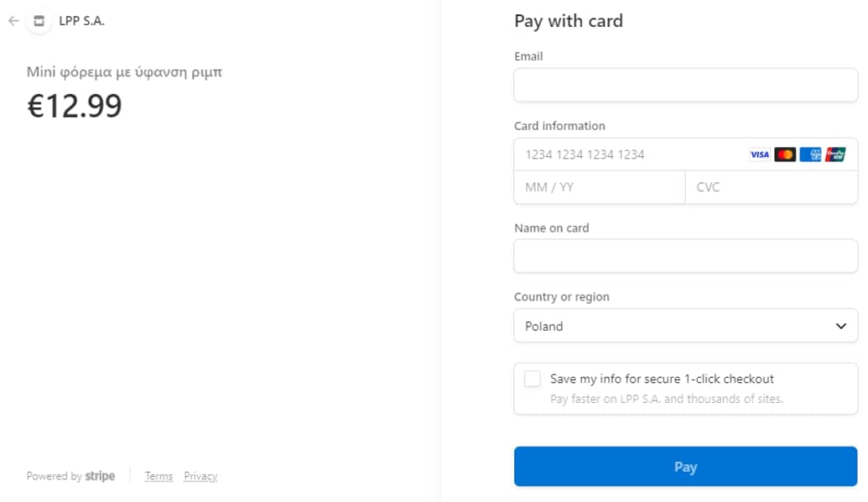This screenshot has height=502, width=868.
Task: Click the card number field
Action: pyautogui.click(x=629, y=154)
